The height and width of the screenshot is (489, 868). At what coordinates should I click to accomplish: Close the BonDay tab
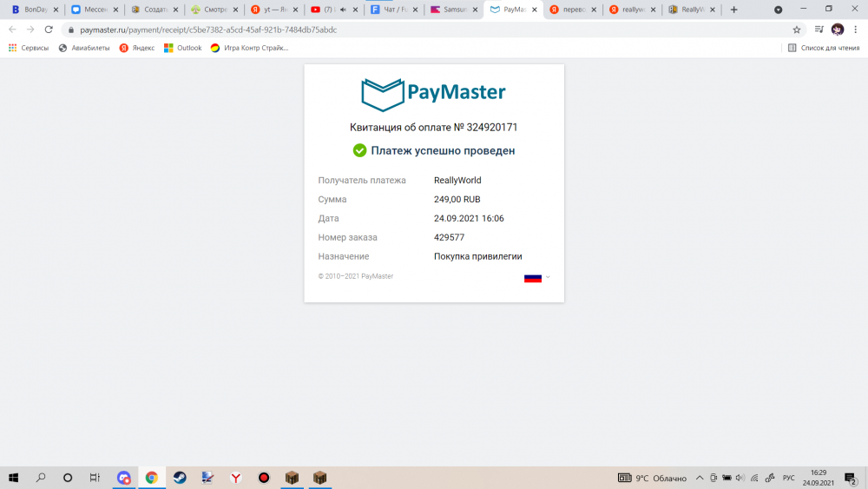pyautogui.click(x=56, y=10)
